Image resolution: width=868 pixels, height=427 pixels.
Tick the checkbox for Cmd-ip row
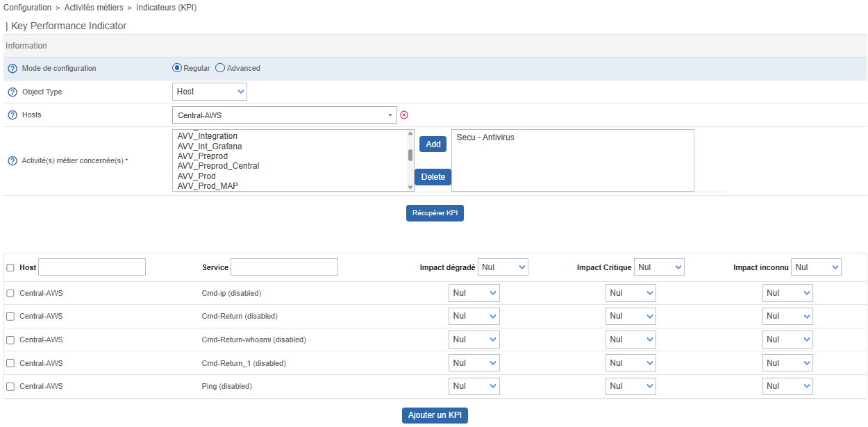coord(10,294)
